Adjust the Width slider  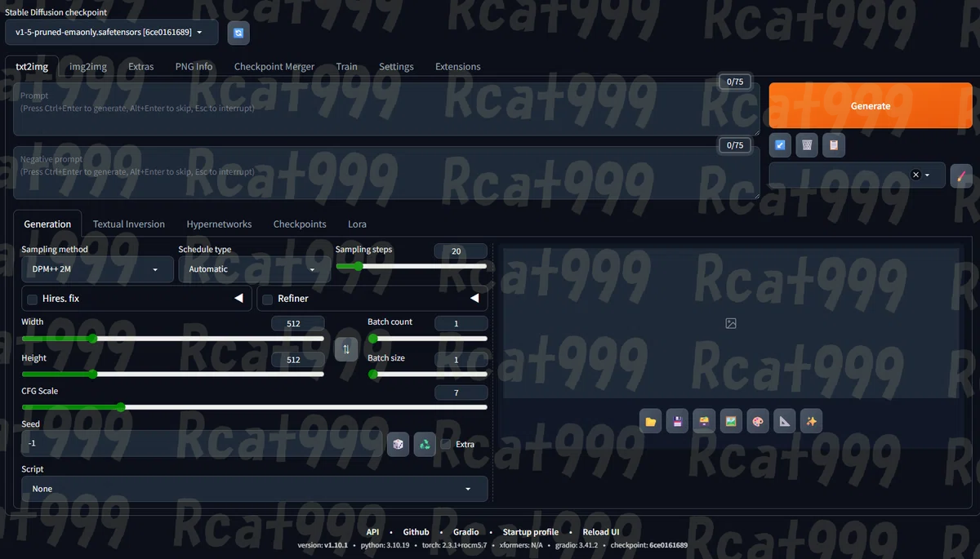tap(172, 339)
